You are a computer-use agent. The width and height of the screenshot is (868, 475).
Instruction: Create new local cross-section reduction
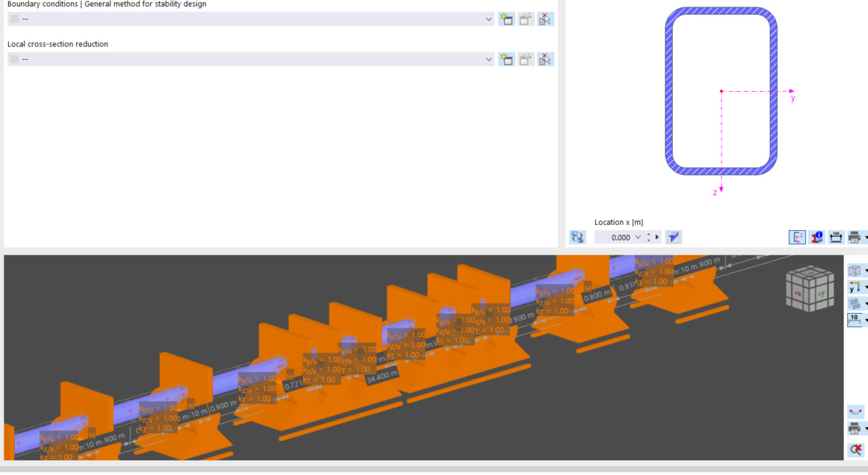[506, 59]
